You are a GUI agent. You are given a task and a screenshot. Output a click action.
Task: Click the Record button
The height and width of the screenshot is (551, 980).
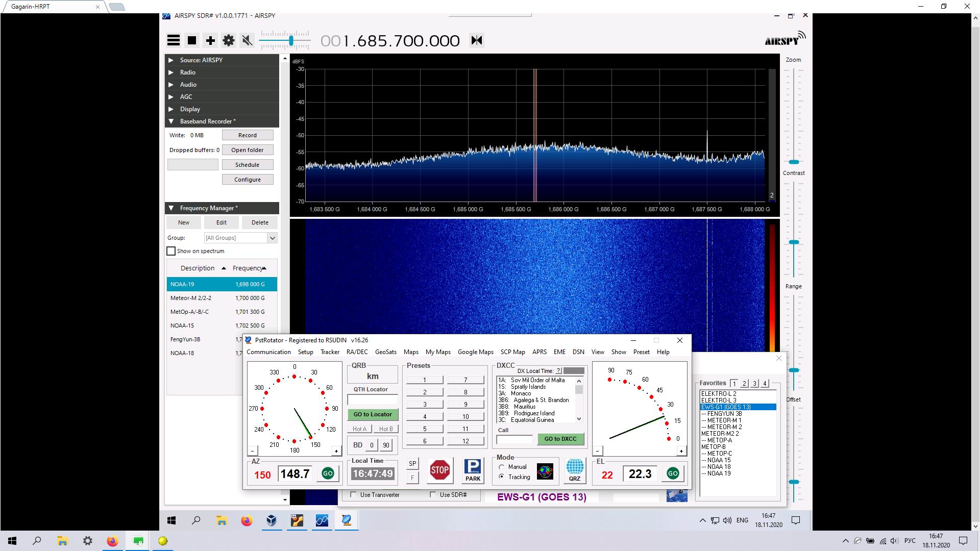point(248,135)
